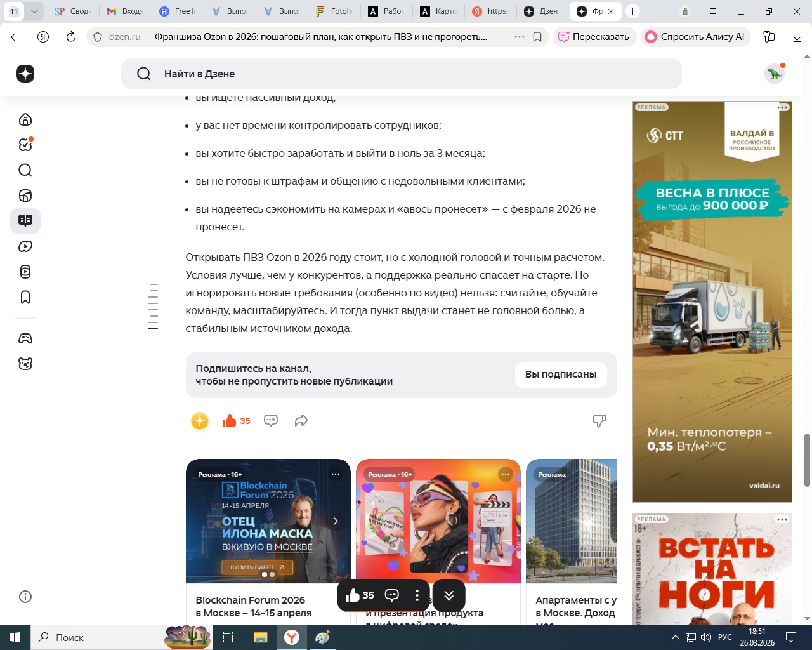
Task: Open Windows Task View
Action: click(228, 637)
